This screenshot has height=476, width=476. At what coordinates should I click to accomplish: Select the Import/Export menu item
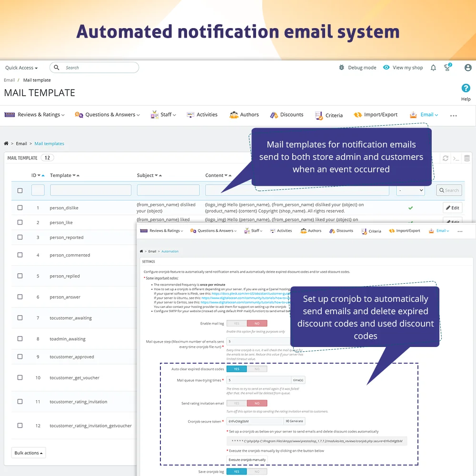point(376,114)
